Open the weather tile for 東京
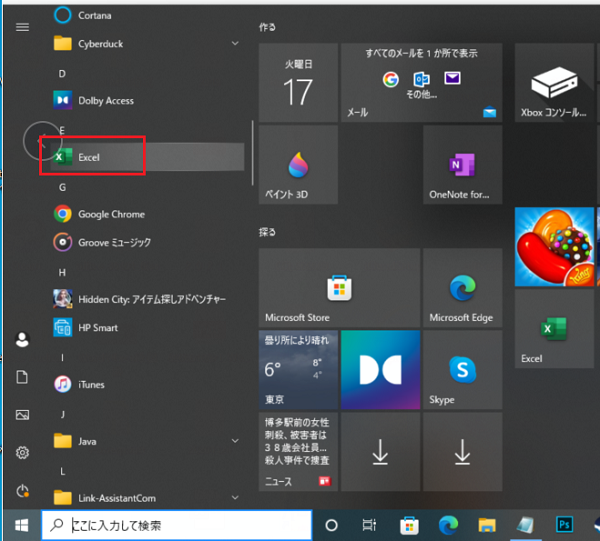 298,370
